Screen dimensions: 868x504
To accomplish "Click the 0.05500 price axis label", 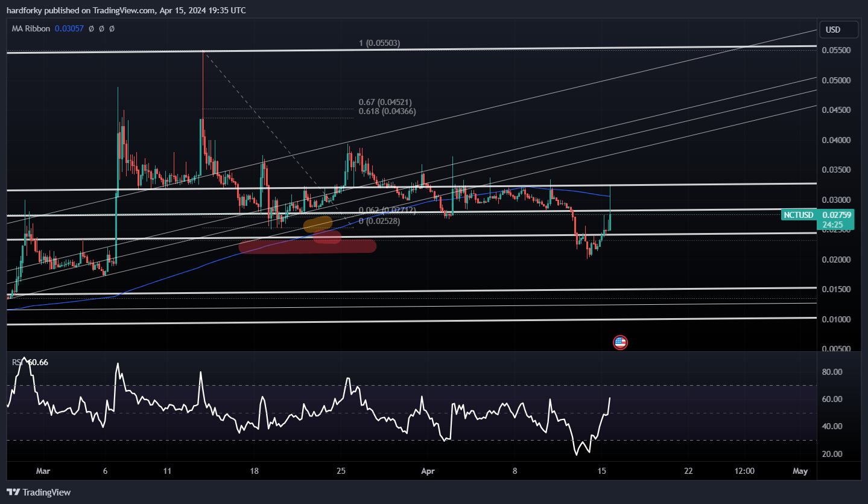I will point(837,51).
